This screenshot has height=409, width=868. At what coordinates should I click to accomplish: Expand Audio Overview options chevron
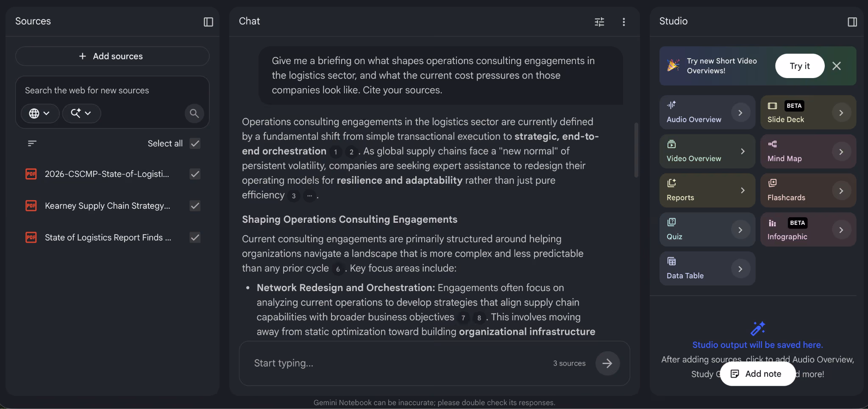tap(740, 113)
